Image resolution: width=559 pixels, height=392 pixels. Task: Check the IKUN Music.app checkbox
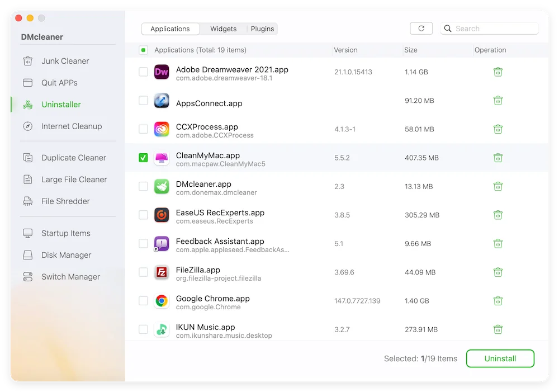pos(143,329)
